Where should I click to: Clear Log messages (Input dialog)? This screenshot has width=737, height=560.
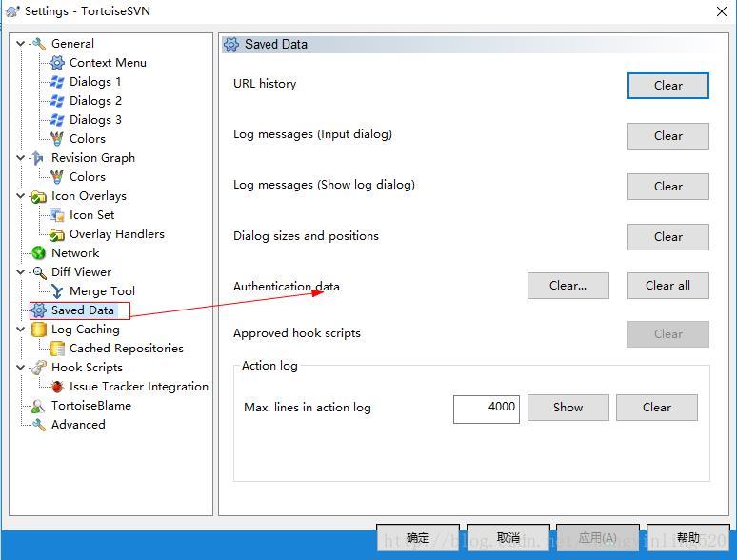coord(667,136)
